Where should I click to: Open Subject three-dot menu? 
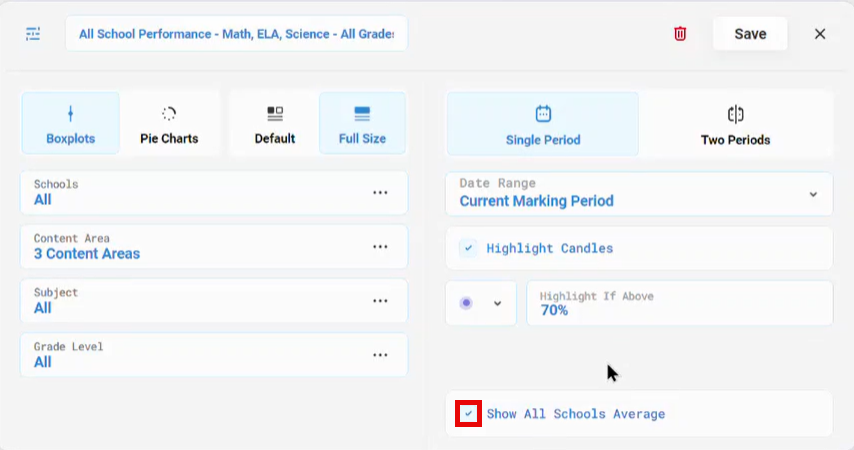[380, 301]
